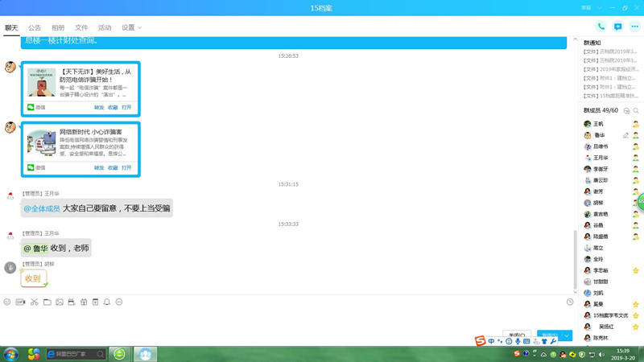Click 打开 on the 天下无诈 article card
The image size is (644, 362).
[126, 108]
